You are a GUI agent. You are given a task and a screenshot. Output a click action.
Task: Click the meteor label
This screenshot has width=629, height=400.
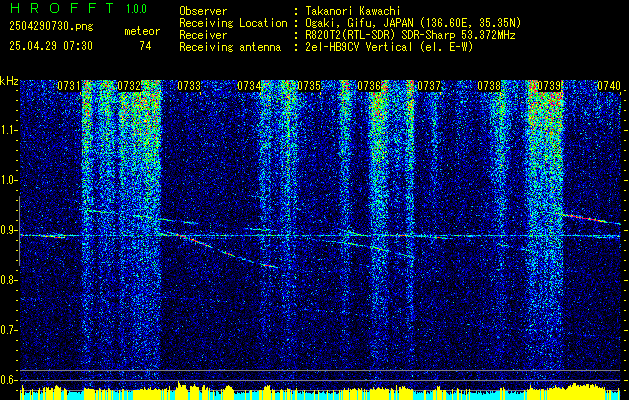pos(142,31)
